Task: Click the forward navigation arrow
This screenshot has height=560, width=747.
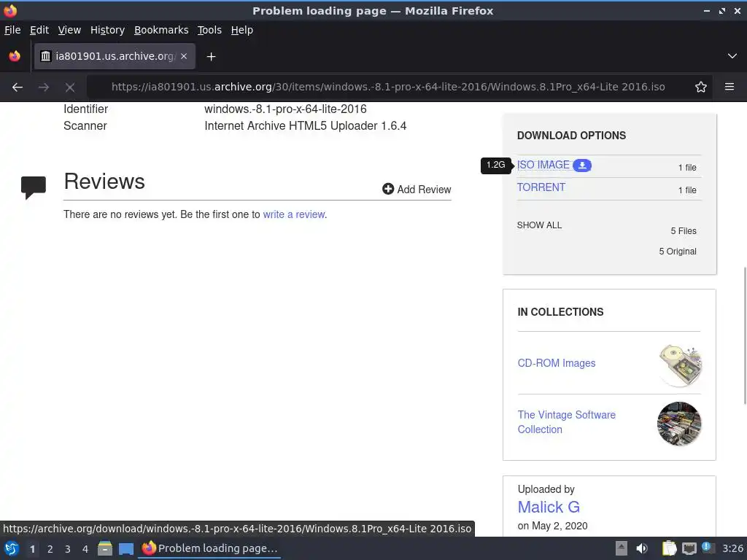Action: tap(43, 87)
